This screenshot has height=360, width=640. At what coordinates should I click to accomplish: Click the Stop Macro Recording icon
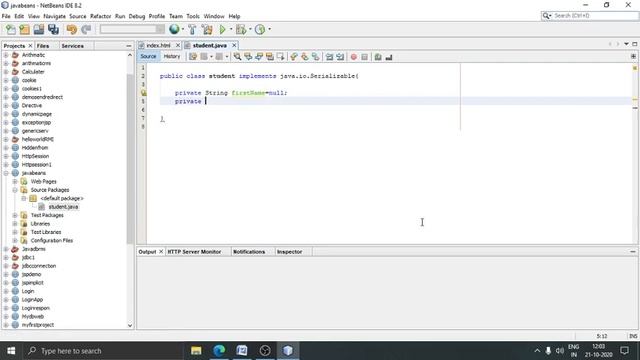pyautogui.click(x=364, y=57)
